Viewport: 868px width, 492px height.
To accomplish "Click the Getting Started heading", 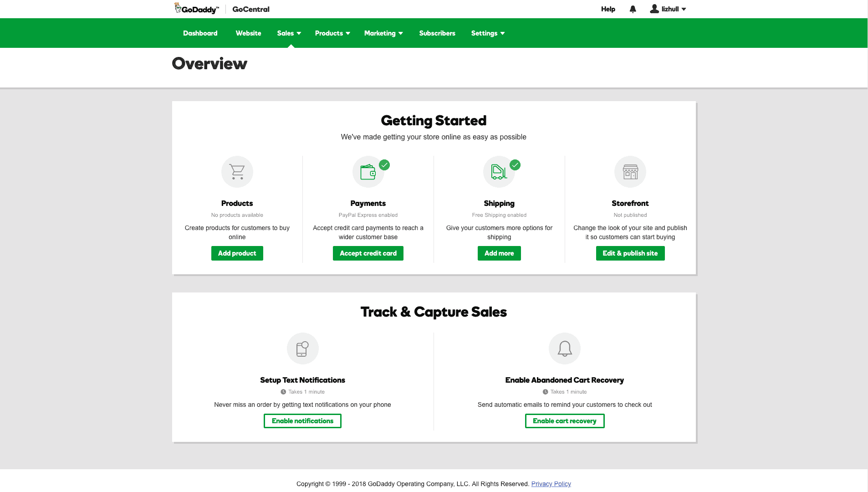I will click(434, 121).
